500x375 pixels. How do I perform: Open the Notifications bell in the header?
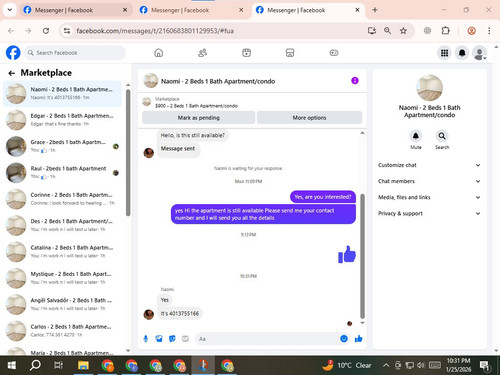point(462,53)
